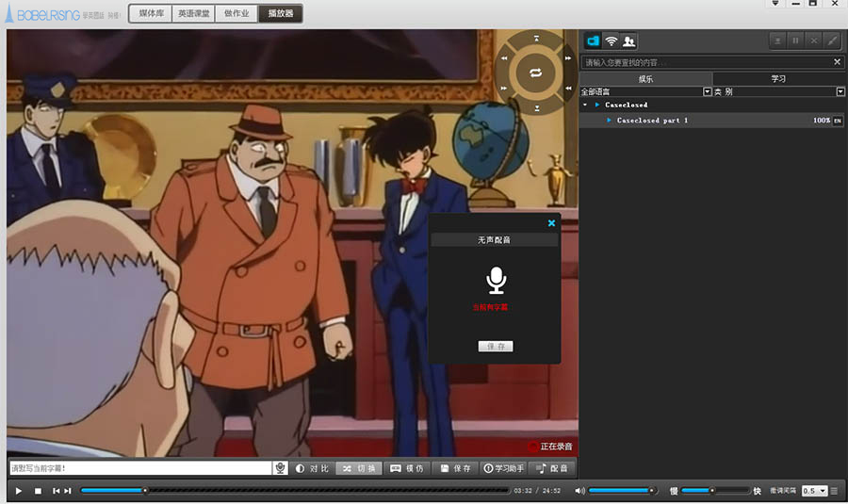Clear the search box with X
Image resolution: width=848 pixels, height=504 pixels.
click(838, 62)
